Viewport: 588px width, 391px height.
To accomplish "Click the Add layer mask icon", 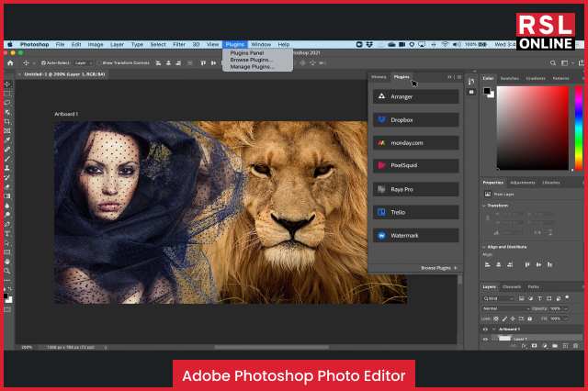I will coord(535,346).
